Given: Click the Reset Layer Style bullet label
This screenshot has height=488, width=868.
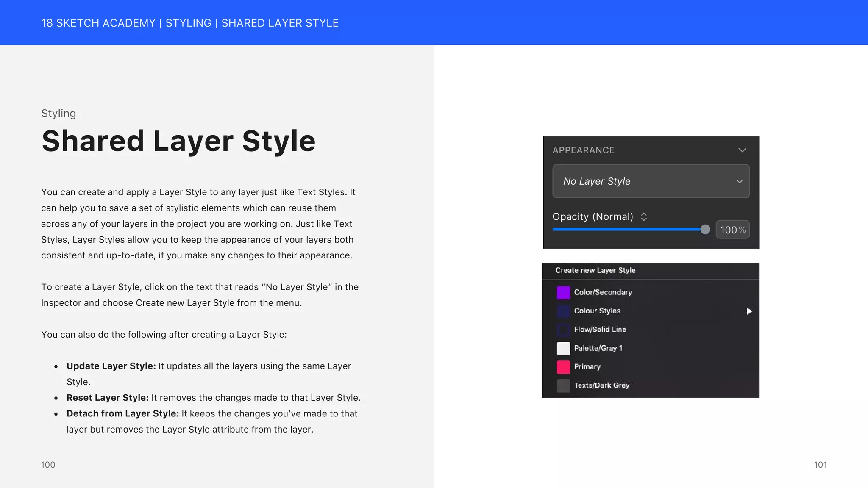Looking at the screenshot, I should tap(108, 398).
